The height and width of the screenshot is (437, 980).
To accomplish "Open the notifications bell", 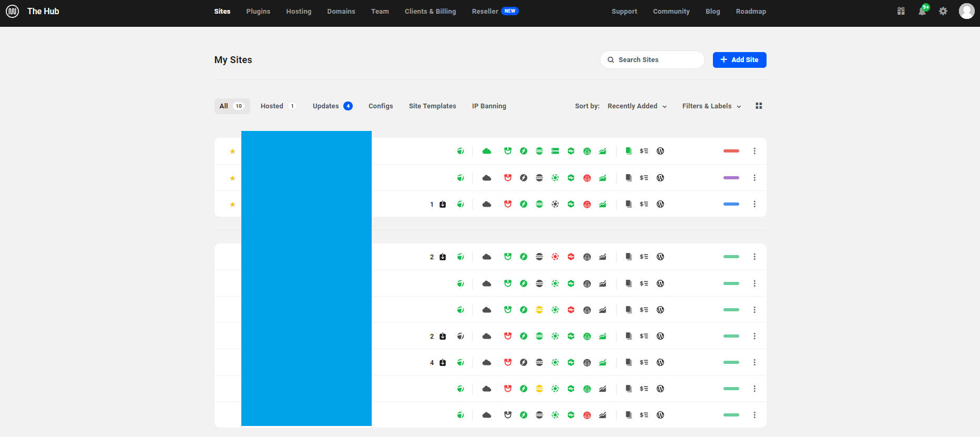I will 922,11.
